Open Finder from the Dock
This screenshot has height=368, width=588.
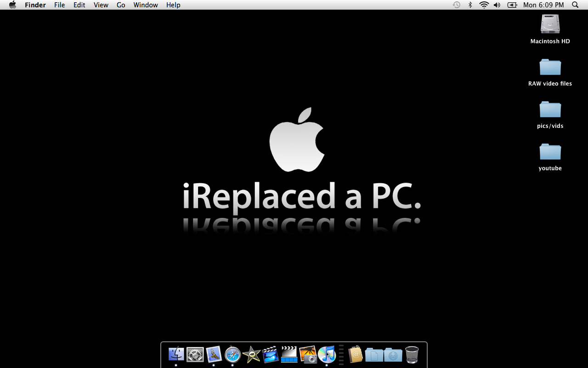point(176,354)
